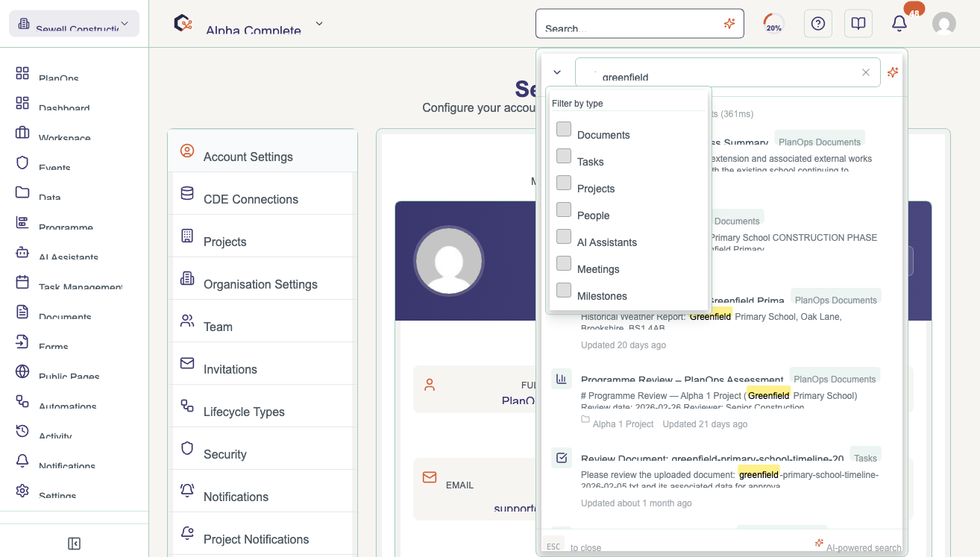Check the People filter checkbox
The width and height of the screenshot is (980, 557).
pos(564,210)
